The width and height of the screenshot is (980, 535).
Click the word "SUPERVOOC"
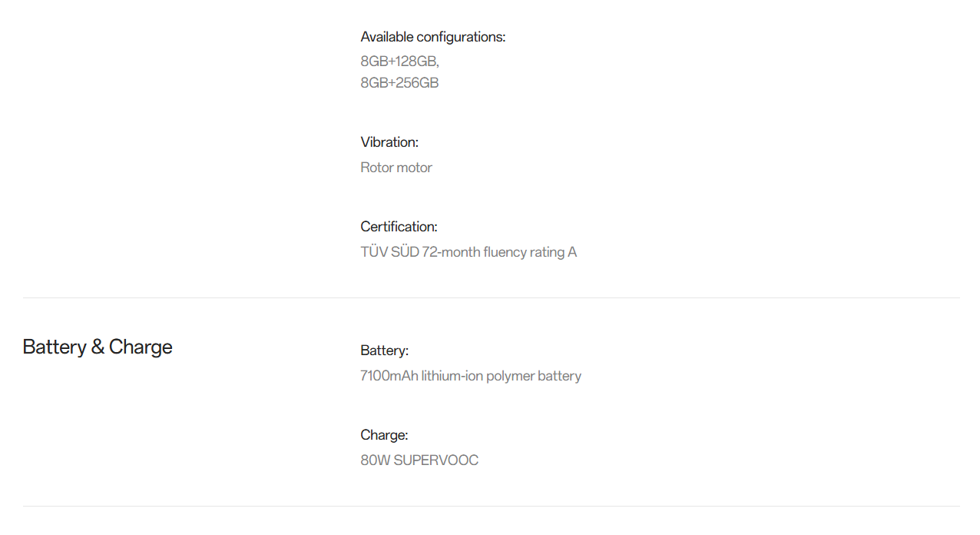tap(435, 460)
